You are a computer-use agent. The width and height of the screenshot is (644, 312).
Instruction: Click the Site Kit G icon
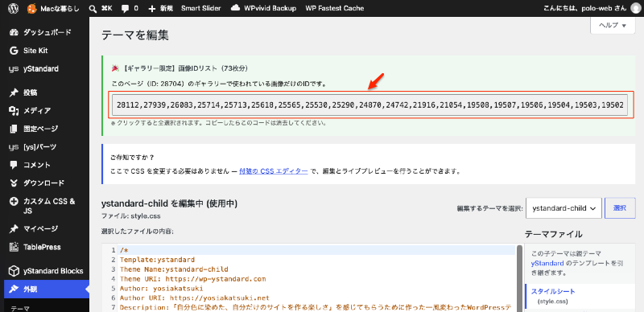(14, 51)
